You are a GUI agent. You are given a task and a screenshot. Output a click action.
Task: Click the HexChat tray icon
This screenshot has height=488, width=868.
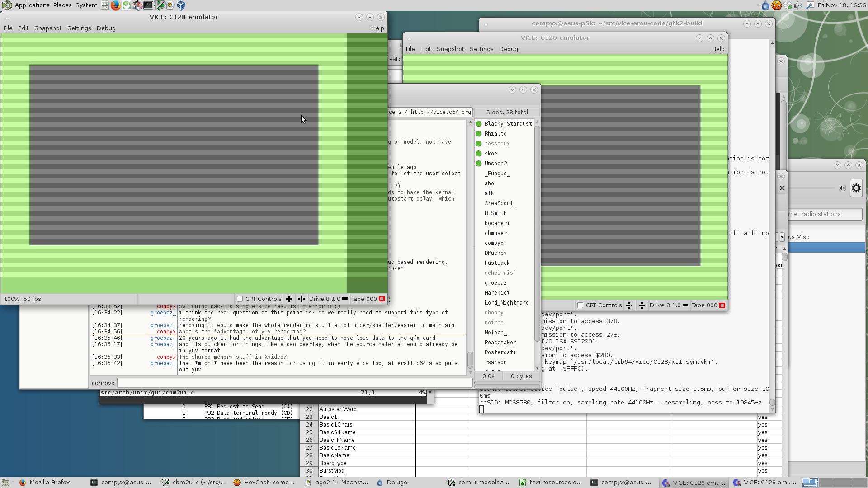(x=777, y=5)
